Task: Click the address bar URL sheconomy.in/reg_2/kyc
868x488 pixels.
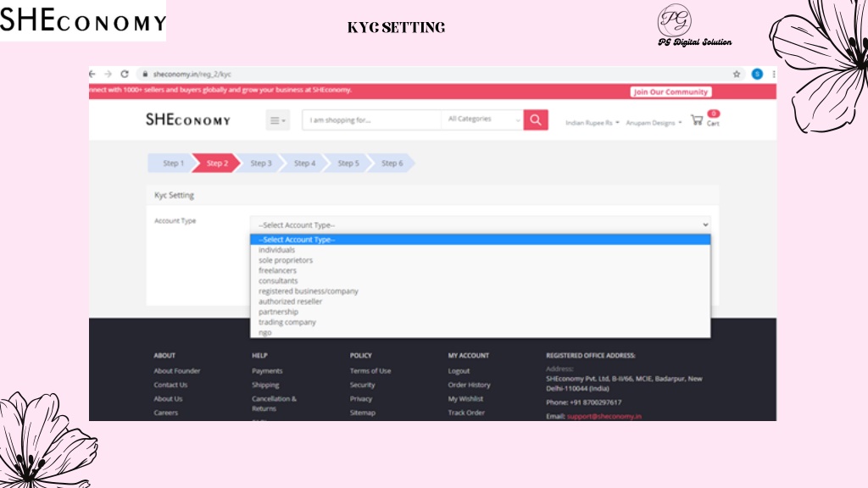Action: (x=192, y=75)
